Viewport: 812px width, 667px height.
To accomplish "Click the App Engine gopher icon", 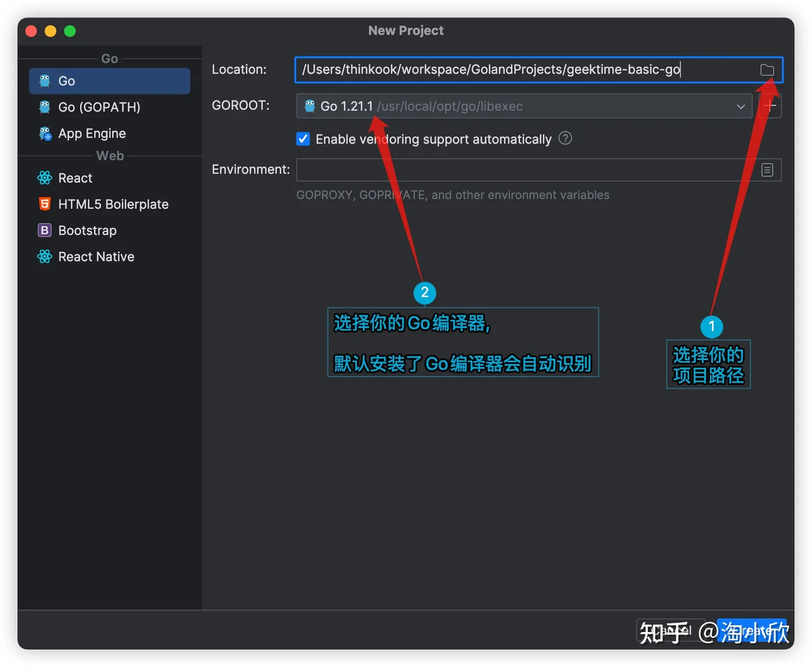I will click(x=45, y=134).
